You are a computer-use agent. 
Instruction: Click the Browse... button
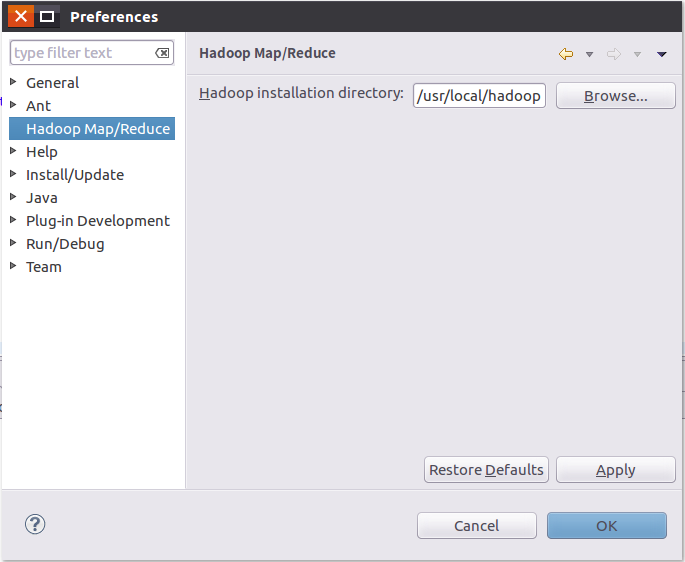pos(615,96)
